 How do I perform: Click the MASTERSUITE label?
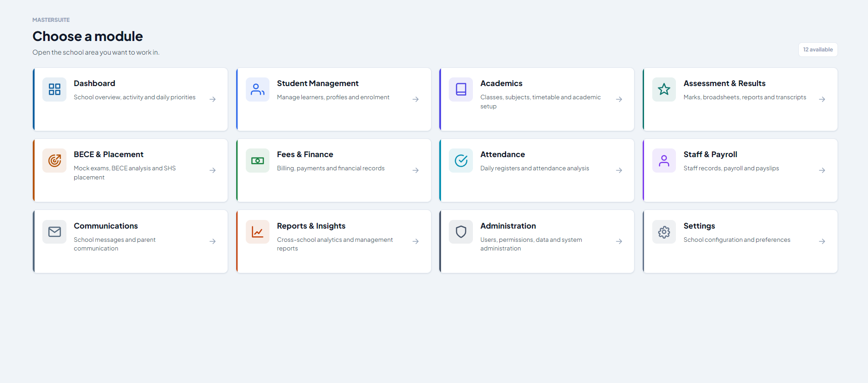pyautogui.click(x=51, y=20)
